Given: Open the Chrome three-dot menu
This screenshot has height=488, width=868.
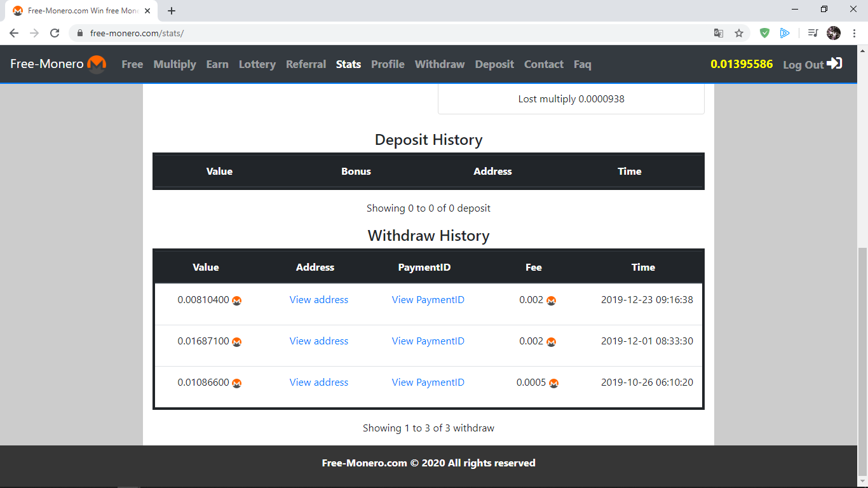Looking at the screenshot, I should [x=854, y=33].
